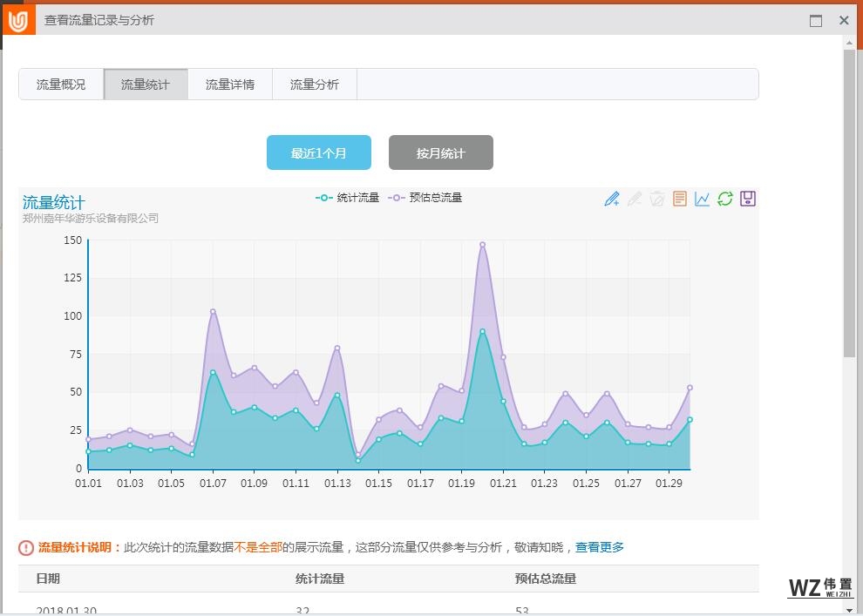Click the 按月统计 button
The height and width of the screenshot is (616, 863).
point(441,153)
